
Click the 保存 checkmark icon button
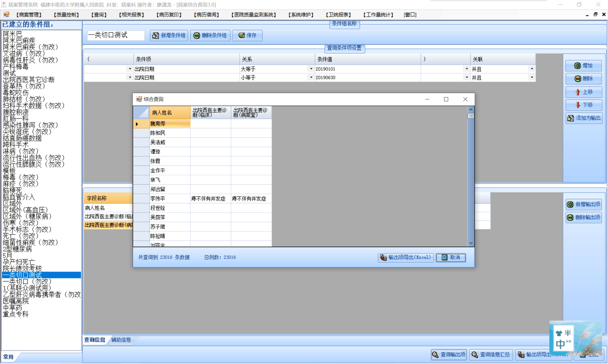point(241,36)
